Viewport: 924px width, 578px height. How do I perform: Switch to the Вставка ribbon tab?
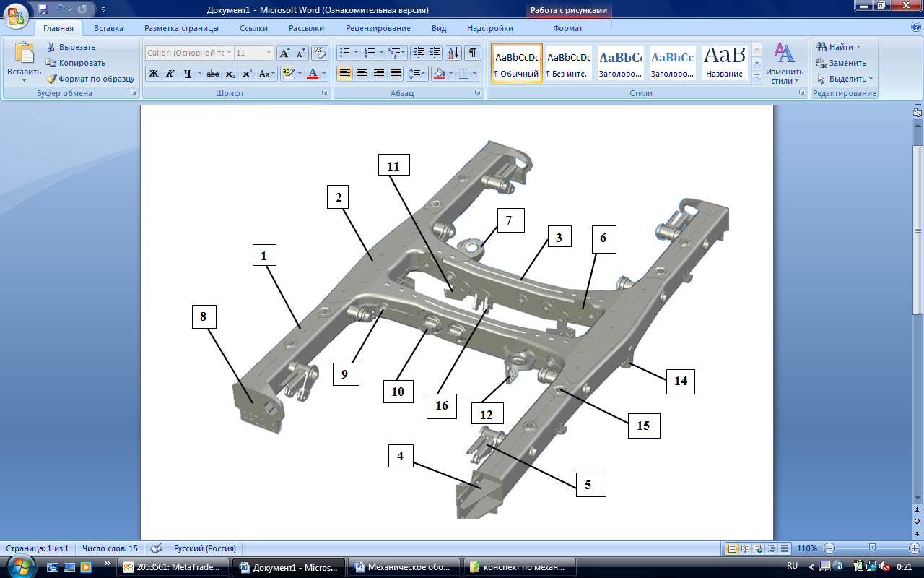(x=108, y=28)
